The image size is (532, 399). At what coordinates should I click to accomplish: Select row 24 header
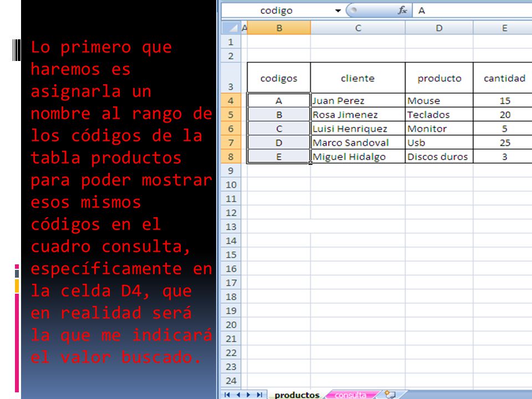point(231,380)
